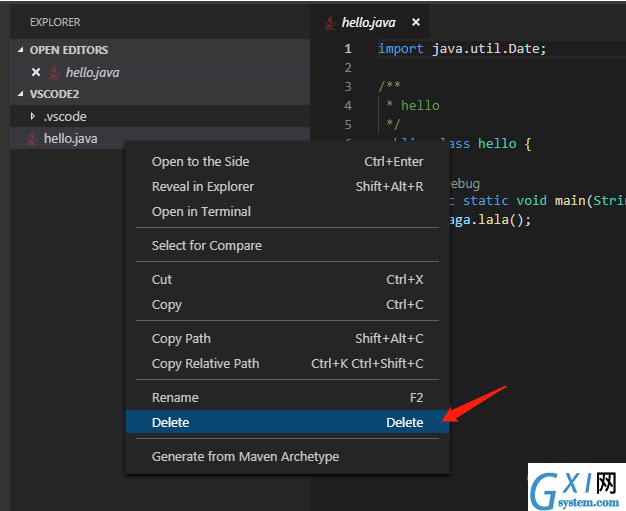Viewport: 626px width, 511px height.
Task: Select hello.java file in VSCODE2 tree
Action: pyautogui.click(x=160, y=138)
